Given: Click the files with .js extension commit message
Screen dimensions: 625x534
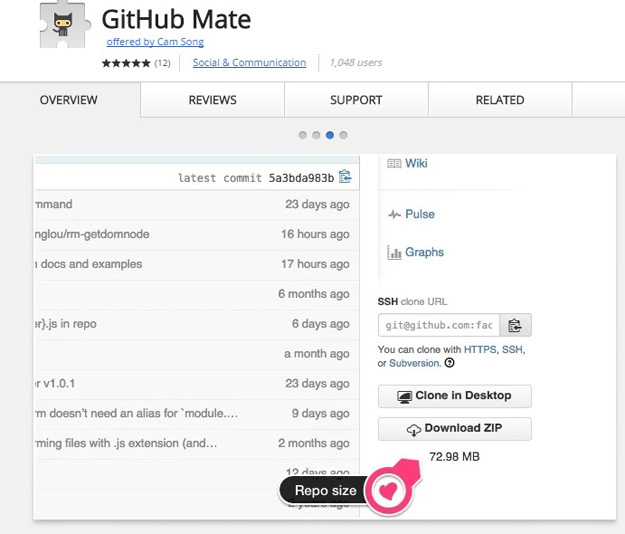Looking at the screenshot, I should tap(126, 443).
